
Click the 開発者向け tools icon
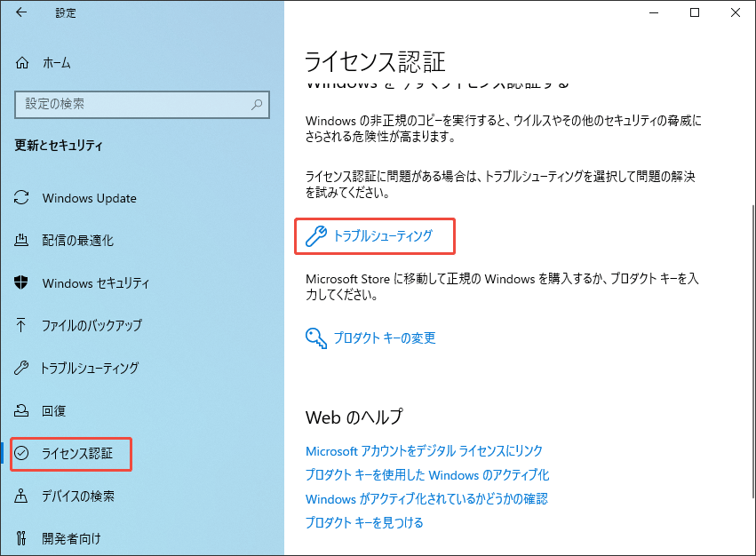20,537
